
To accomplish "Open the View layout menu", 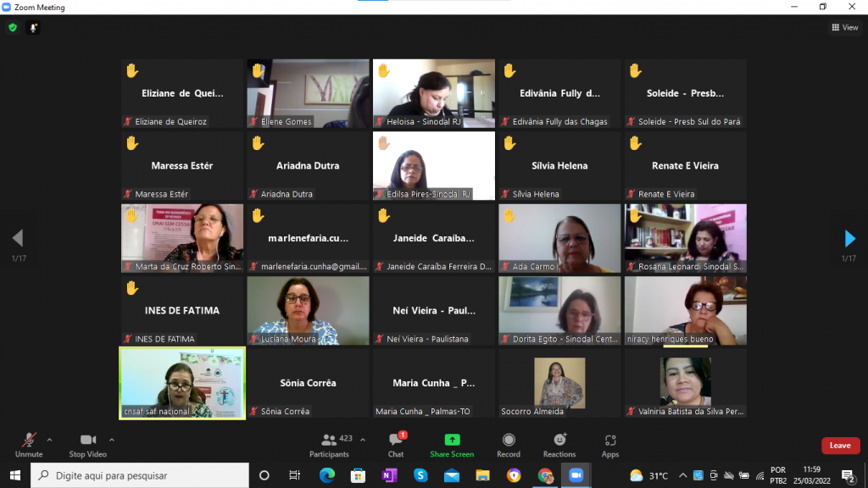I will 844,28.
